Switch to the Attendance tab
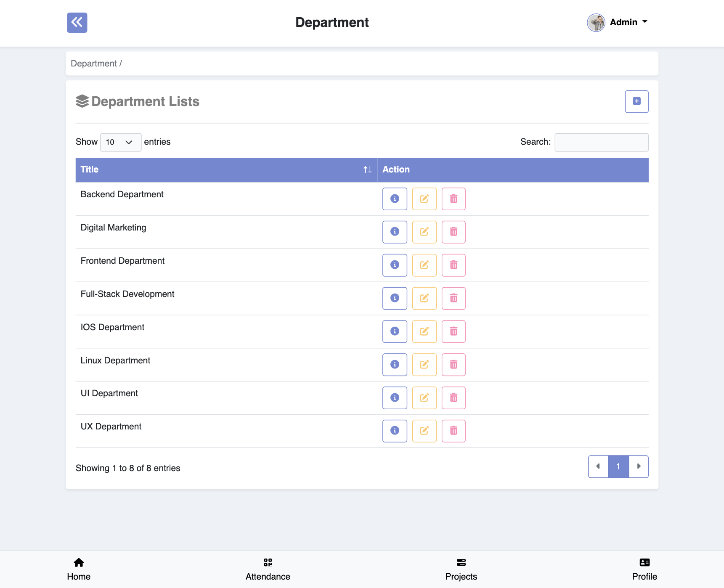Image resolution: width=724 pixels, height=588 pixels. [x=268, y=569]
